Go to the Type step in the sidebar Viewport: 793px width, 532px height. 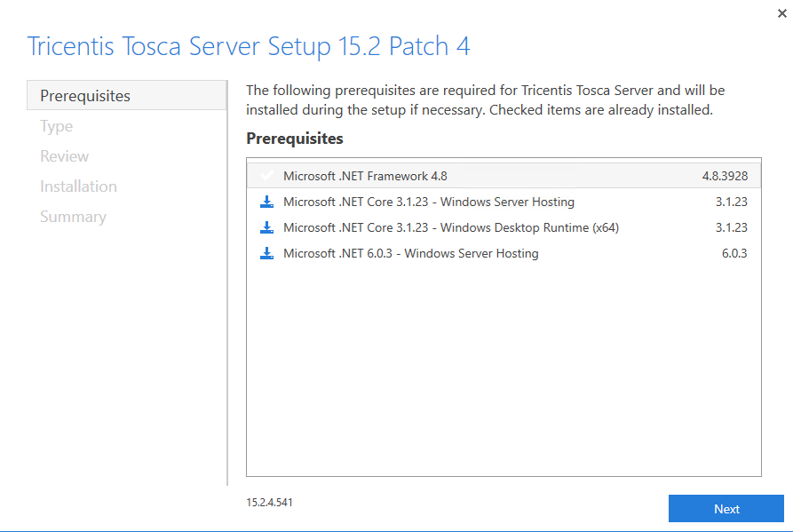(57, 126)
